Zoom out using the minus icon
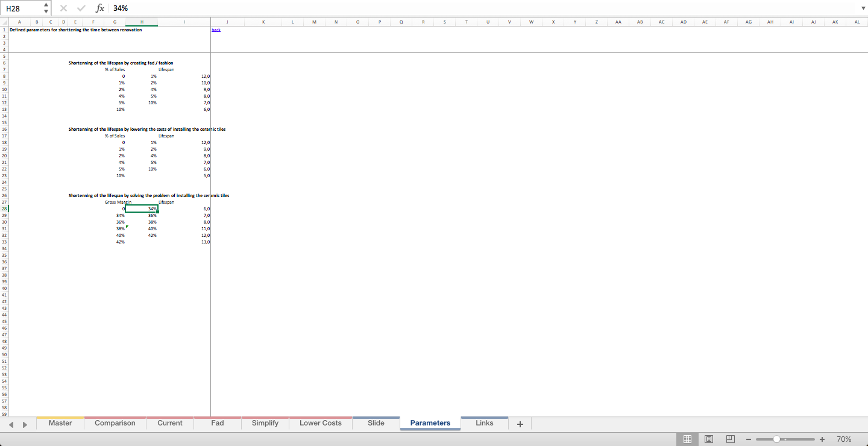868x446 pixels. [748, 439]
